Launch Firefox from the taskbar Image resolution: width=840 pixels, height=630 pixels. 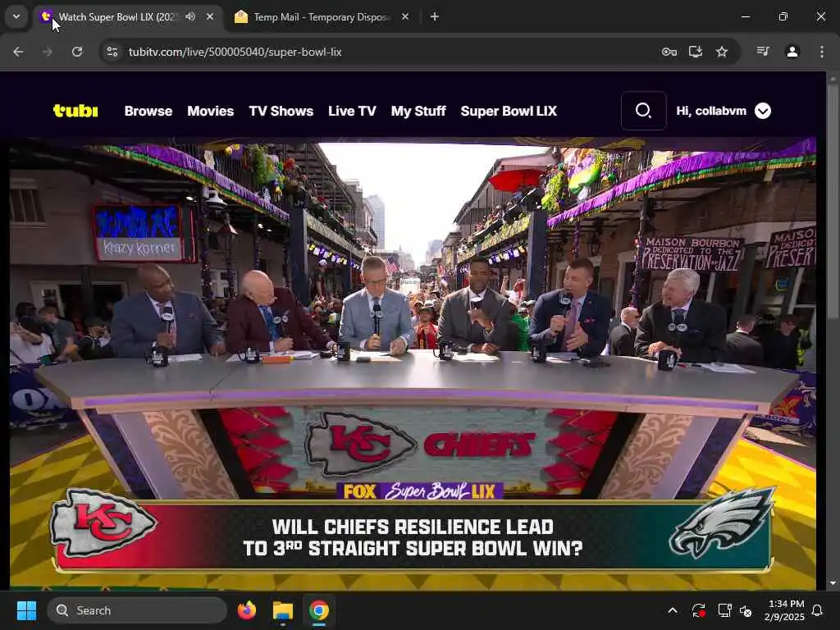[246, 610]
